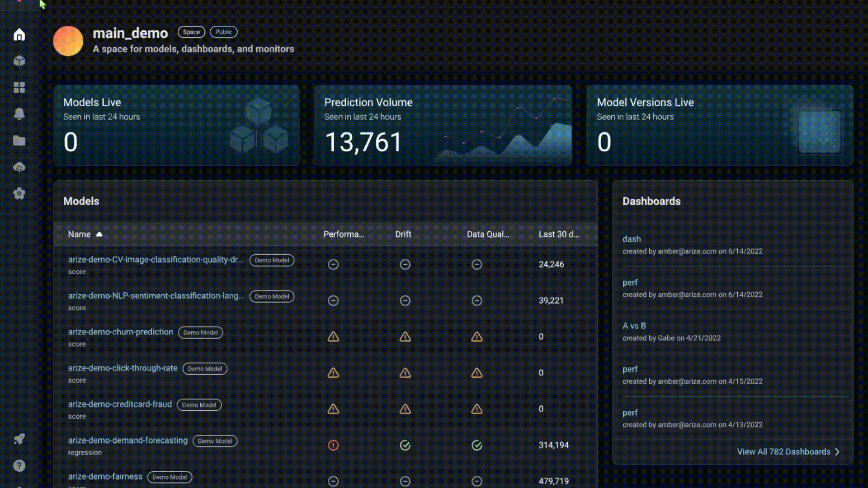Screen dimensions: 868x488
Task: Click the folder icon in sidebar
Action: click(19, 141)
